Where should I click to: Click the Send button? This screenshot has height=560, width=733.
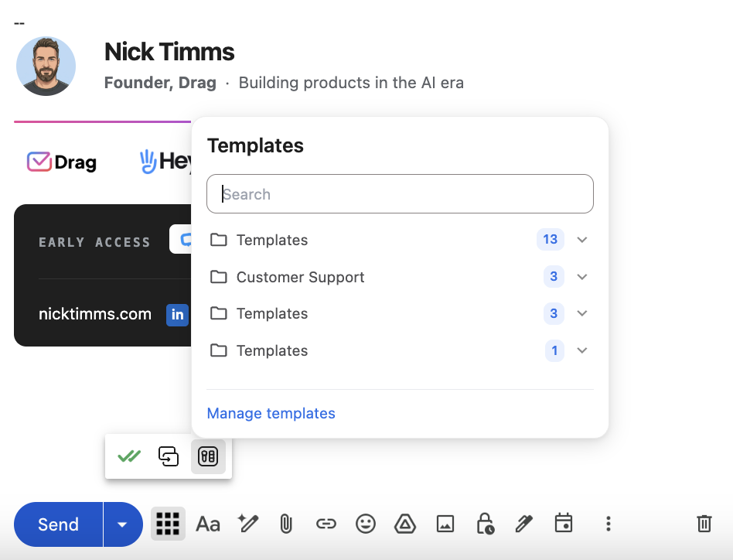[58, 524]
